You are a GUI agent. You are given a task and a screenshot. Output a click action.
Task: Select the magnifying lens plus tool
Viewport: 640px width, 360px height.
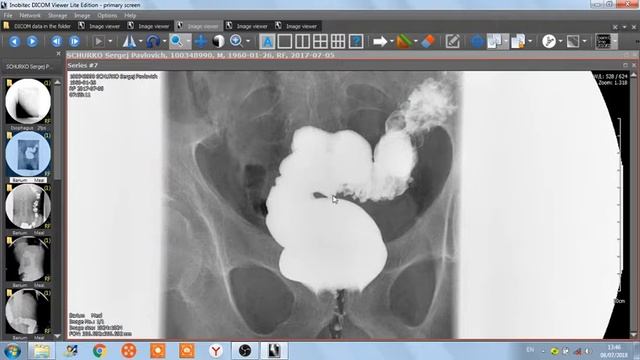click(x=236, y=41)
